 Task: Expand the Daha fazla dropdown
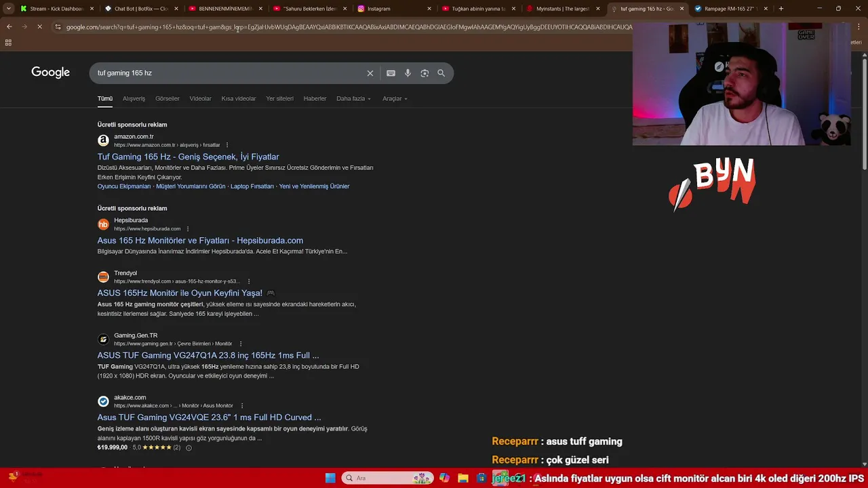tap(353, 99)
